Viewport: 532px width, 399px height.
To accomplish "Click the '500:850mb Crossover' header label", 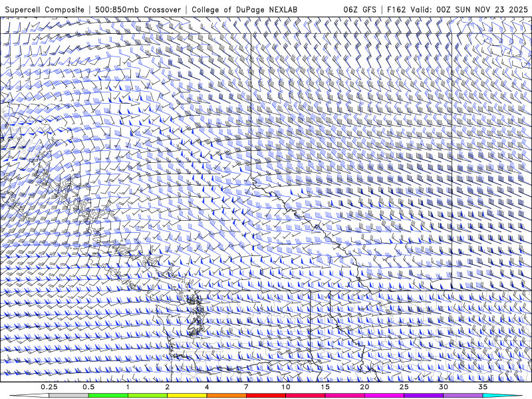I will click(138, 9).
